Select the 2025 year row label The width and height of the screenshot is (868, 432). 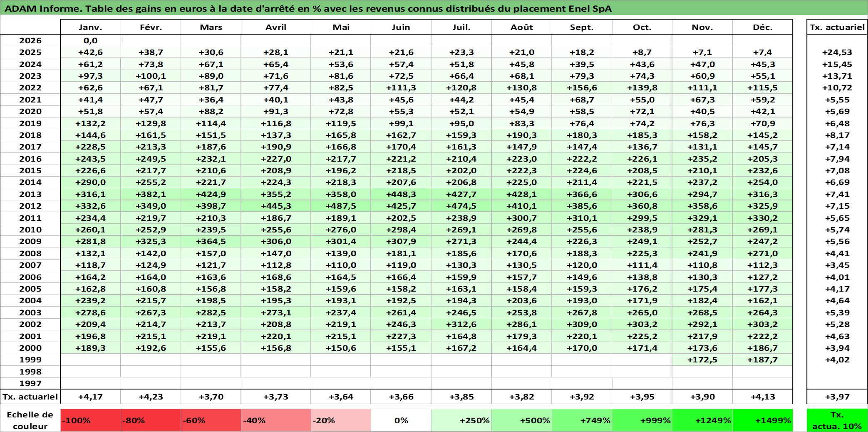[x=30, y=52]
